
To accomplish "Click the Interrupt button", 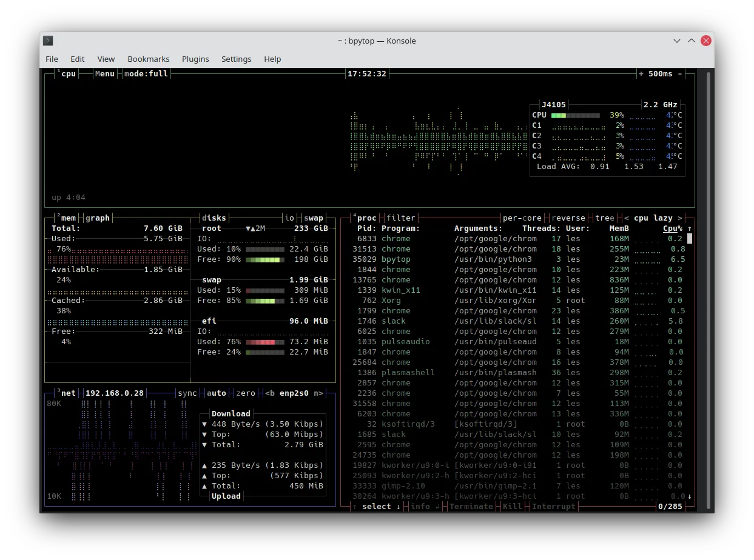I will 554,506.
